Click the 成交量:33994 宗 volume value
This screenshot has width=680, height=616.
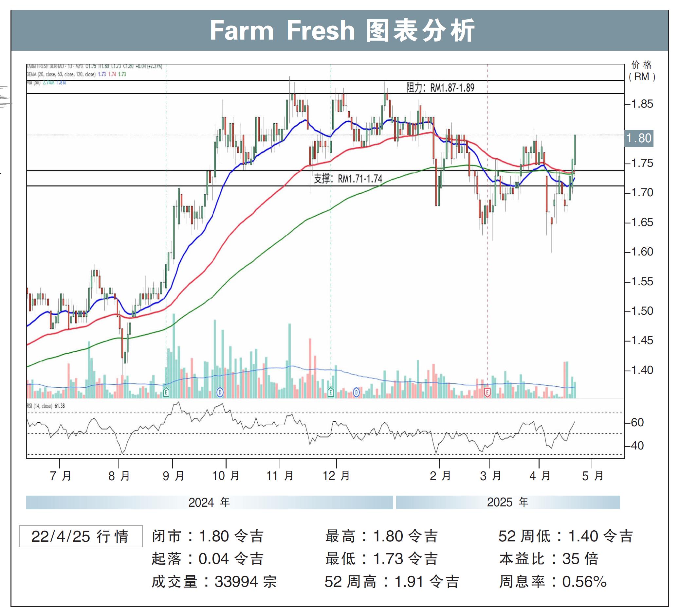pos(214,582)
